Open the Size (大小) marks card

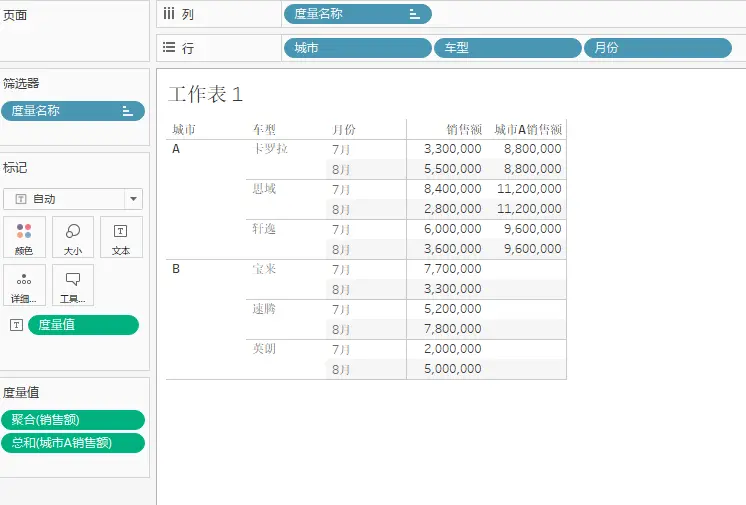click(73, 237)
